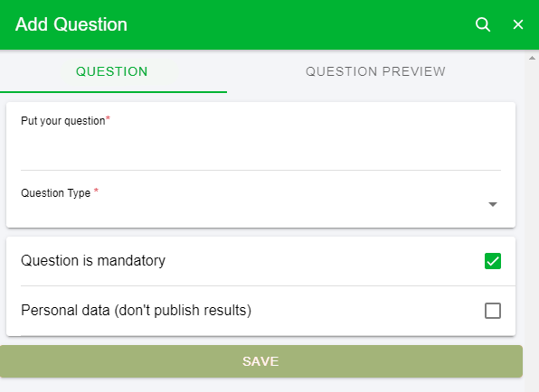Click the Put your question label
Viewport: 539px width, 392px height.
click(x=63, y=121)
